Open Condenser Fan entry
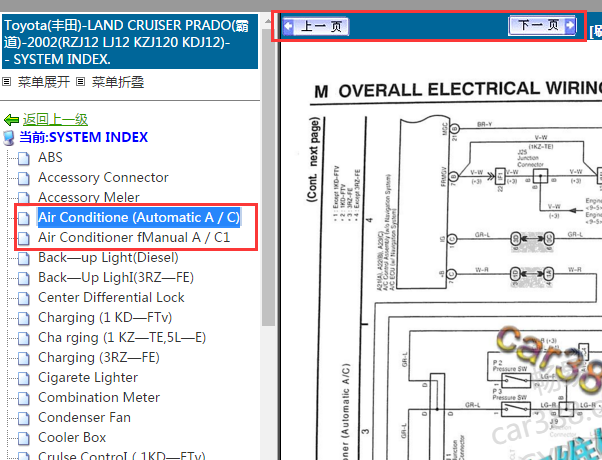Screen dimensions: 602x460 pos(84,417)
